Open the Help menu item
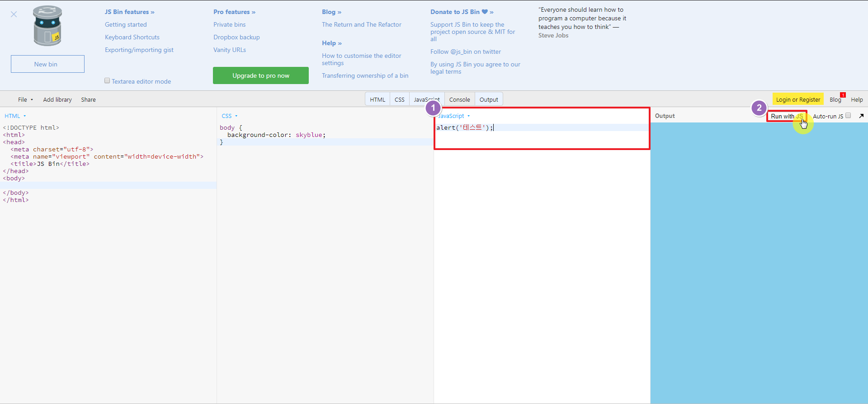 [857, 99]
